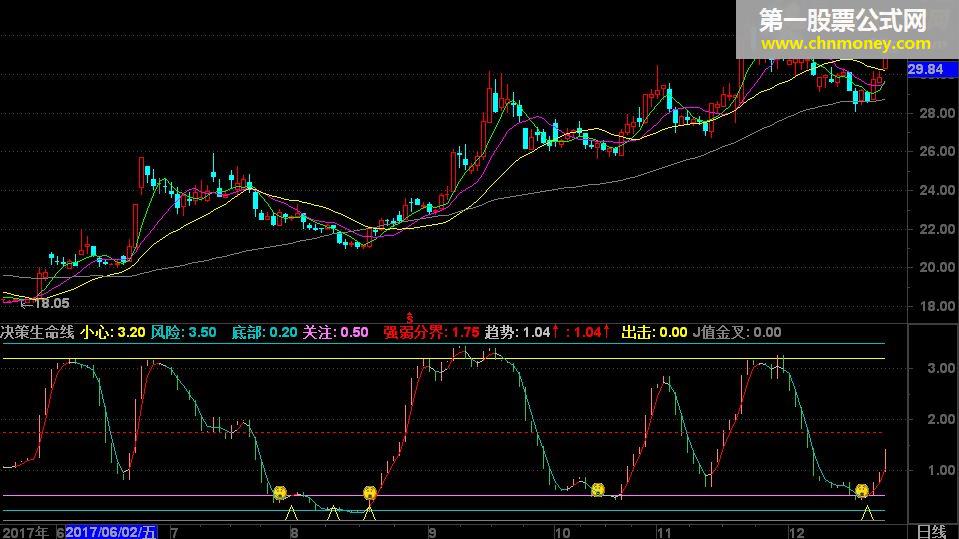Click the month 11 marker on time axis
959x539 pixels.
pos(664,532)
